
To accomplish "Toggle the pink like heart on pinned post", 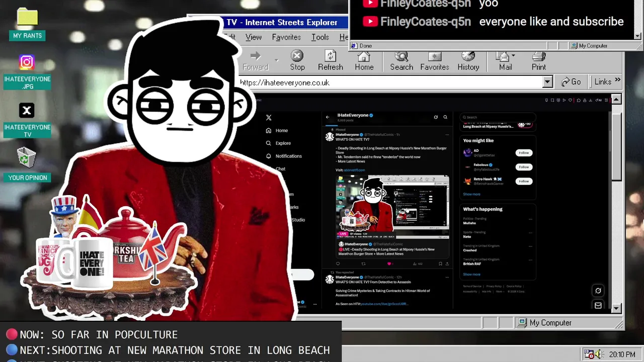I will point(389,263).
